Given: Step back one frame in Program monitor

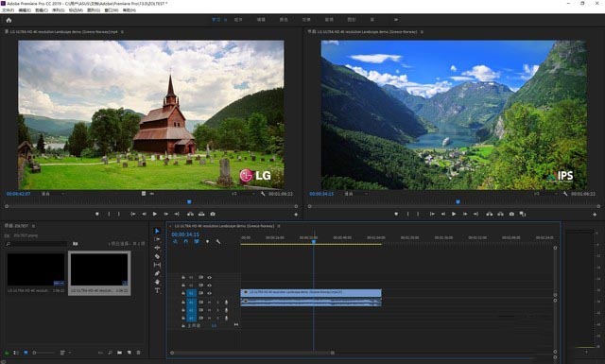Looking at the screenshot, I should point(443,214).
